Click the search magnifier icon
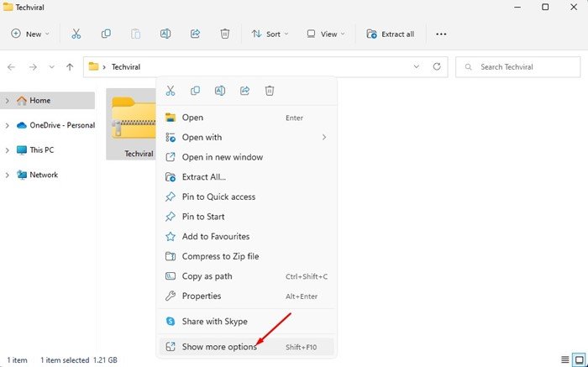Image resolution: width=588 pixels, height=367 pixels. click(468, 67)
